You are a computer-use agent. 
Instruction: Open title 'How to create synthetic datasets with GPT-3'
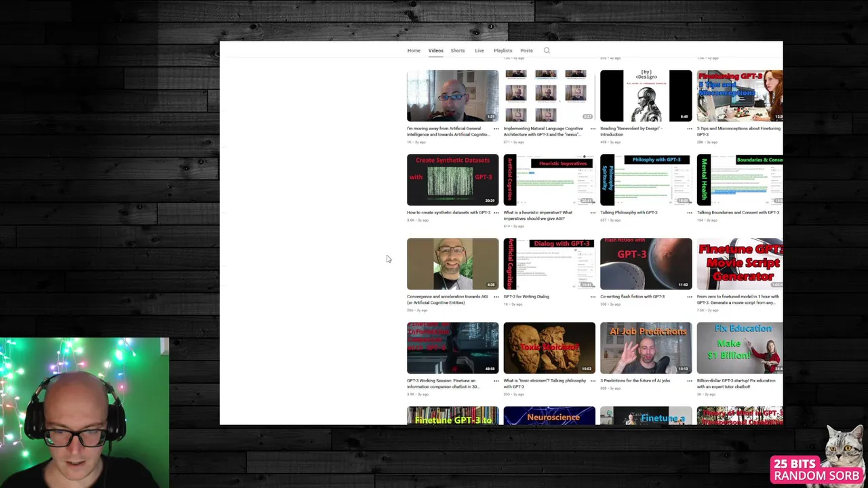pos(448,212)
